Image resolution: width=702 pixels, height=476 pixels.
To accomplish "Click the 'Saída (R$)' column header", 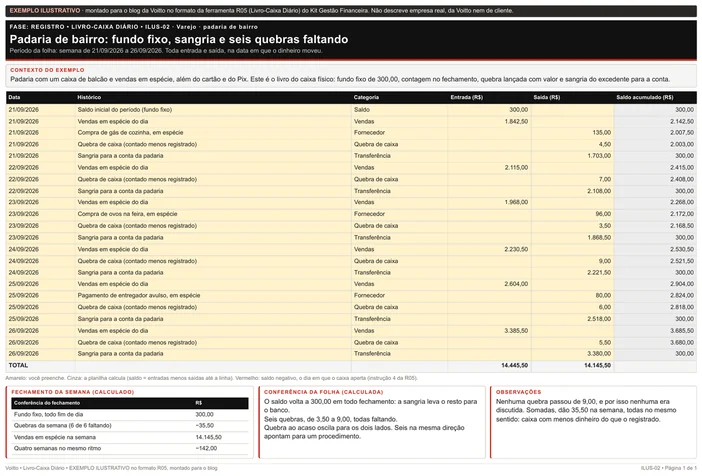I will (547, 97).
